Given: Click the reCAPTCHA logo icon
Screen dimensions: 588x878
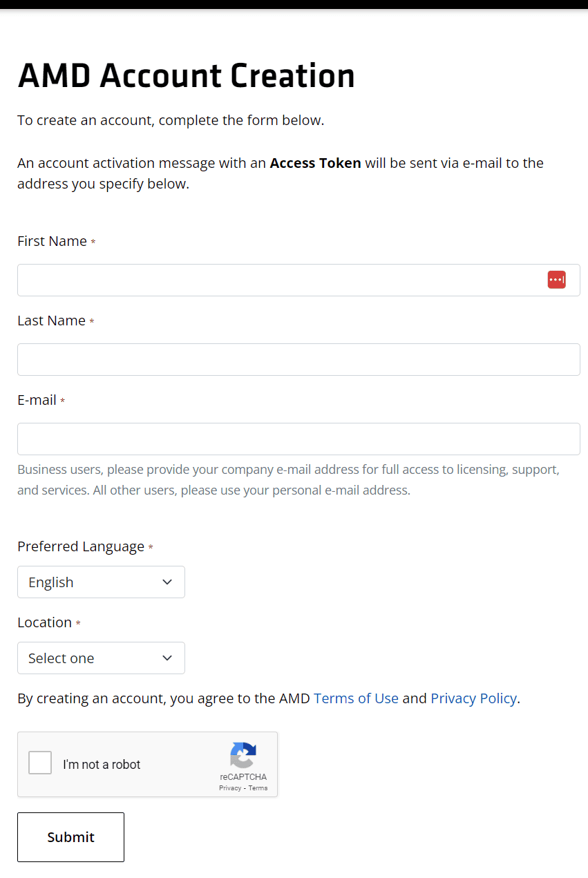Looking at the screenshot, I should point(243,757).
